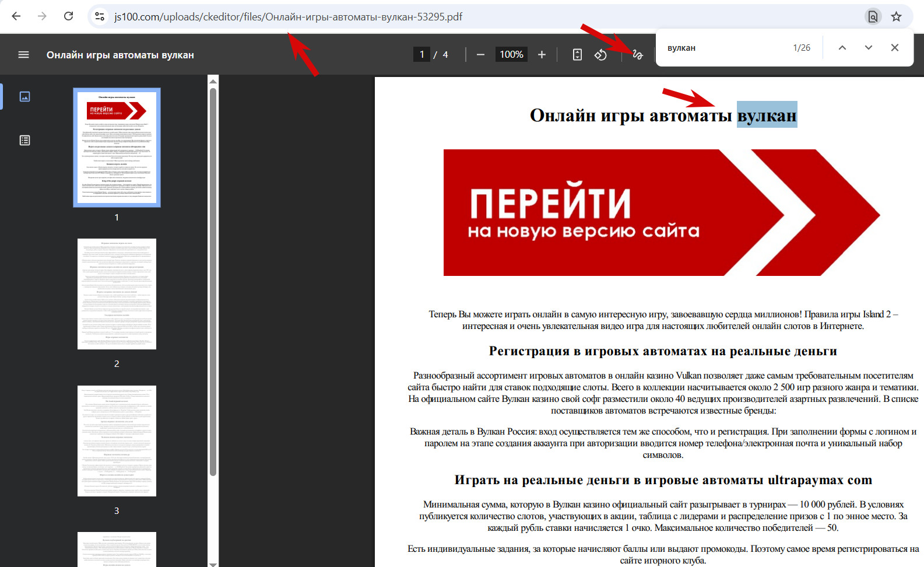
Task: Rotate the PDF counterclockwise
Action: click(x=600, y=54)
